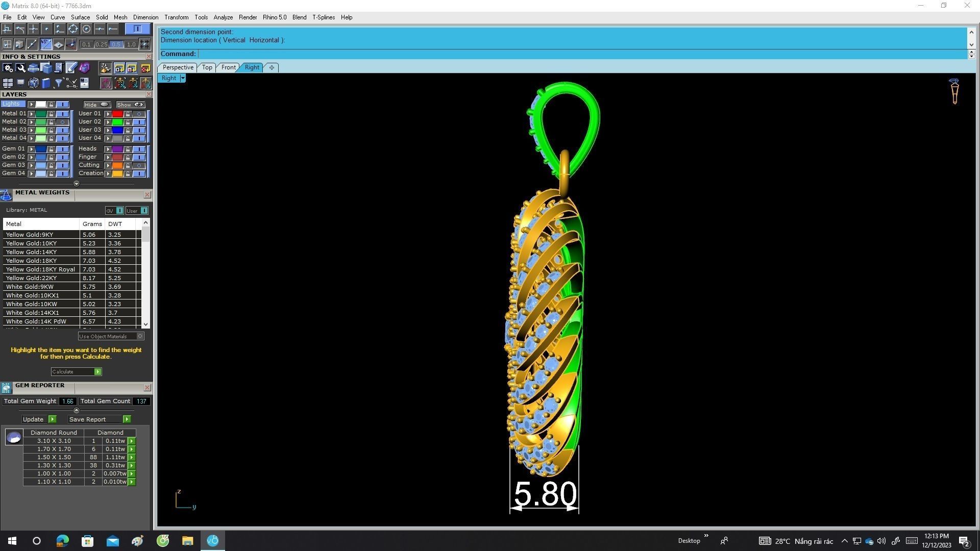Click the User 03 blue color swatch

point(117,130)
